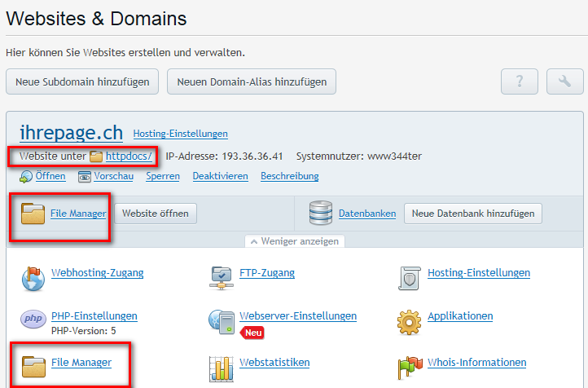Image resolution: width=588 pixels, height=388 pixels.
Task: Open the httpdocs/ folder link
Action: tap(128, 156)
